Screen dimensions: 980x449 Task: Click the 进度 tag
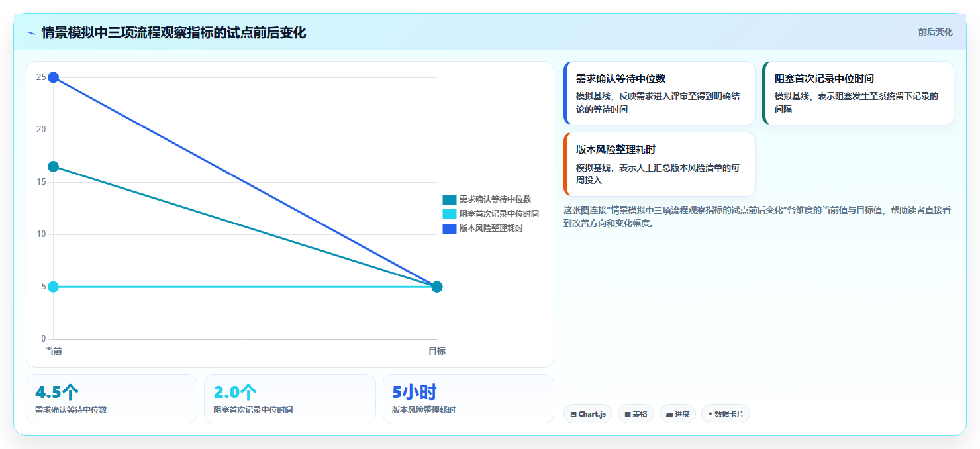tap(677, 414)
